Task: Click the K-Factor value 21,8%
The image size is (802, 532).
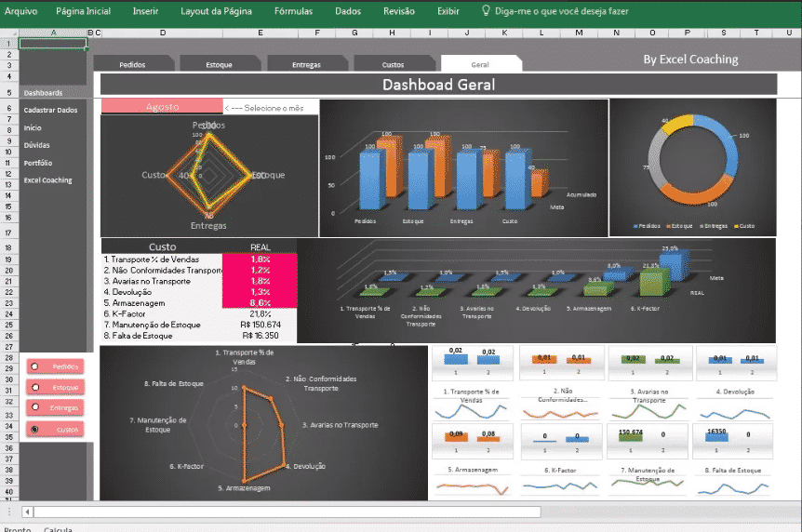Action: pos(261,313)
